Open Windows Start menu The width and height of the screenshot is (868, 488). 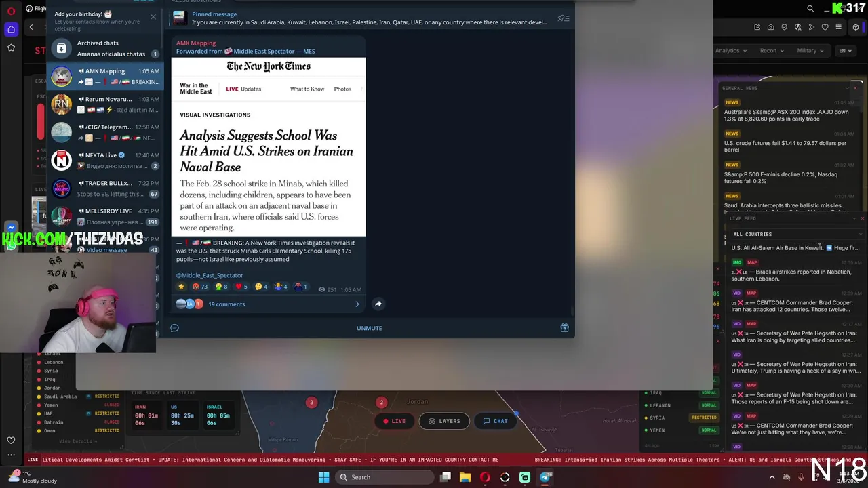[323, 477]
